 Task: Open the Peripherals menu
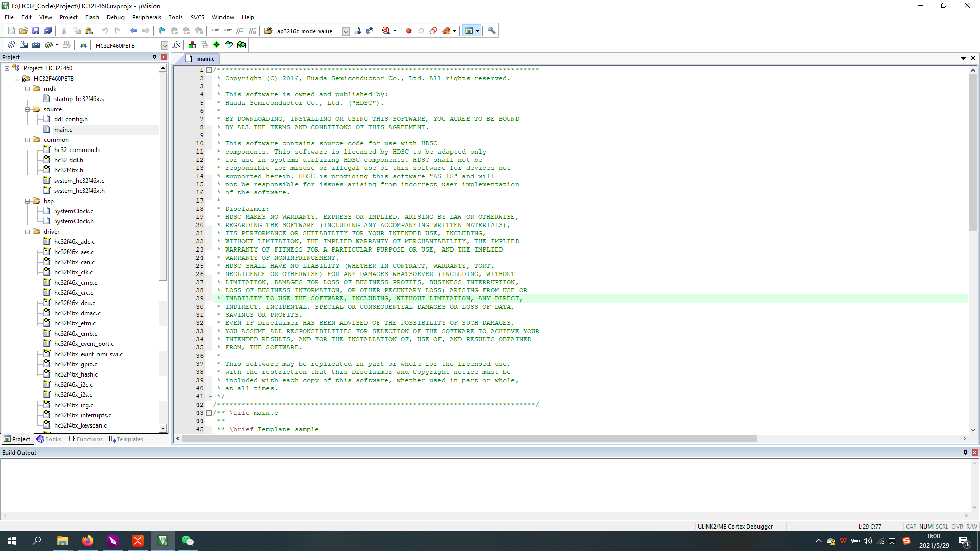[x=146, y=17]
